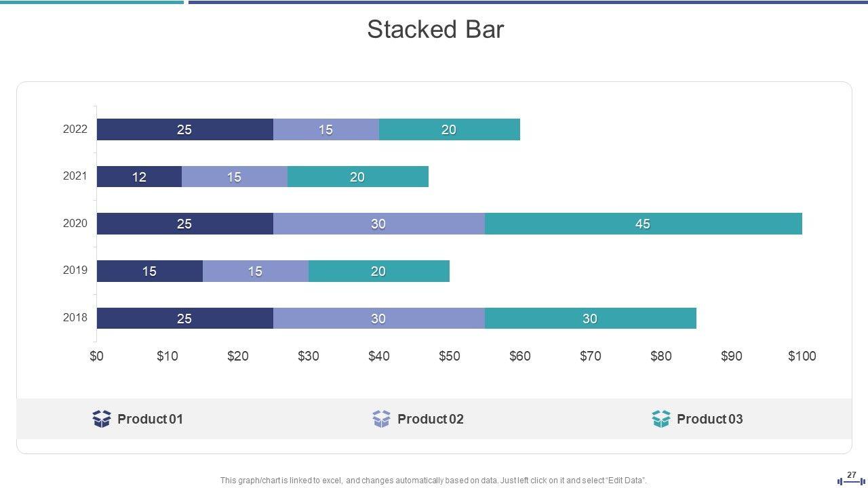This screenshot has height=488, width=868.
Task: Select the 2021 year axis label
Action: [x=75, y=176]
